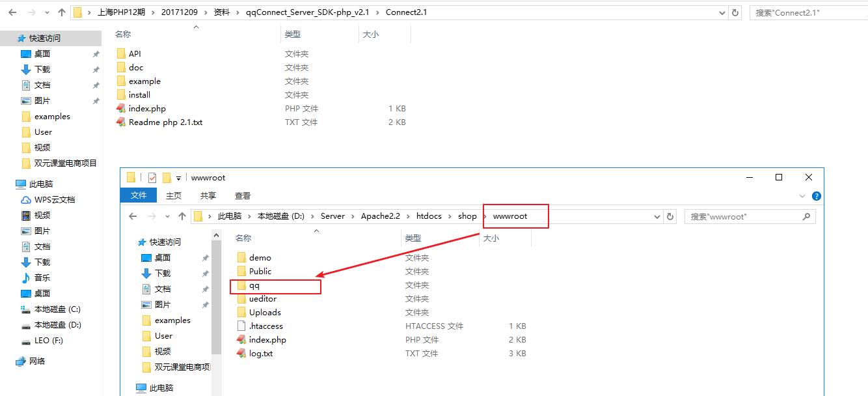Open the recent locations dropdown in wwwroot window
This screenshot has height=396, width=868.
point(167,216)
